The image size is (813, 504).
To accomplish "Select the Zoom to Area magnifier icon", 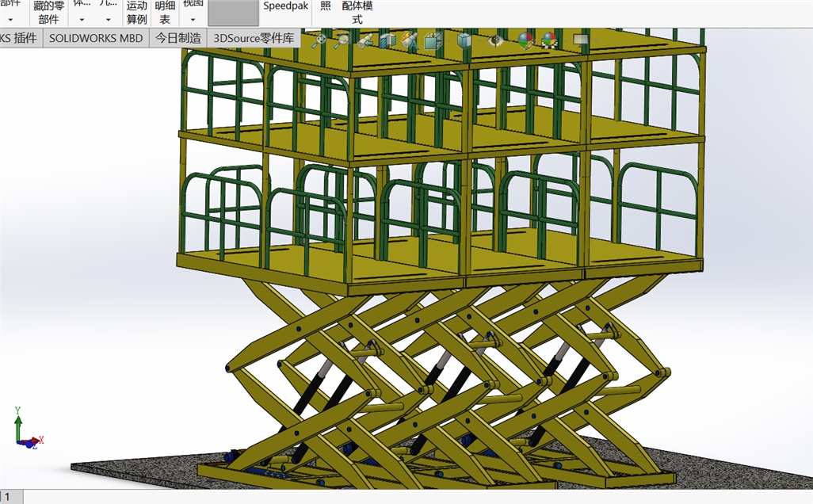I will point(342,40).
